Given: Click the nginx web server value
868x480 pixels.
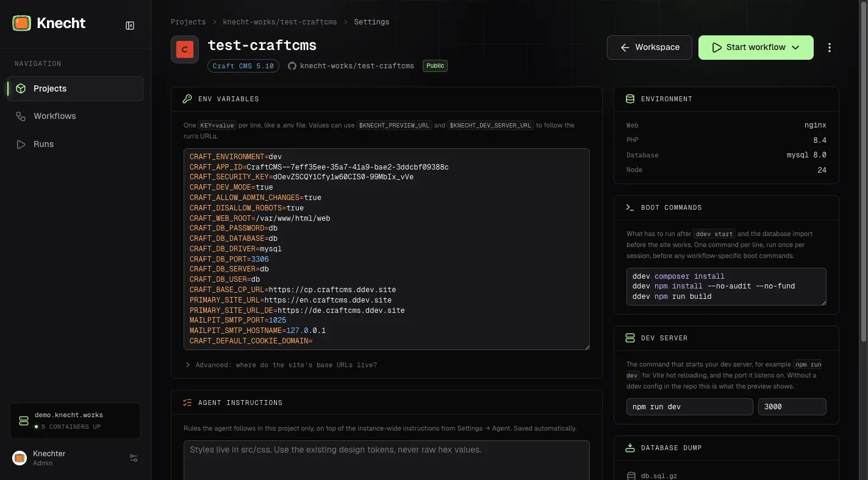Looking at the screenshot, I should (x=816, y=125).
